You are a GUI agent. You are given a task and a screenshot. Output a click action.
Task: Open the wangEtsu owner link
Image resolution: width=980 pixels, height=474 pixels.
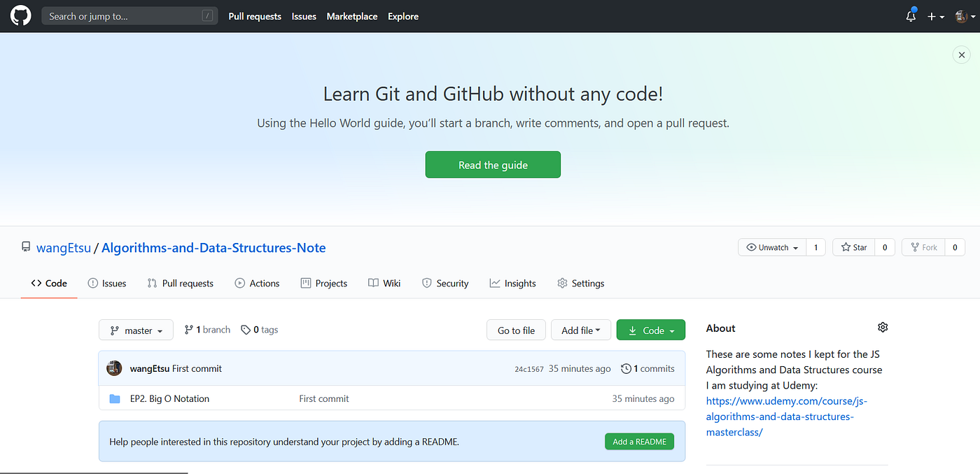point(62,248)
